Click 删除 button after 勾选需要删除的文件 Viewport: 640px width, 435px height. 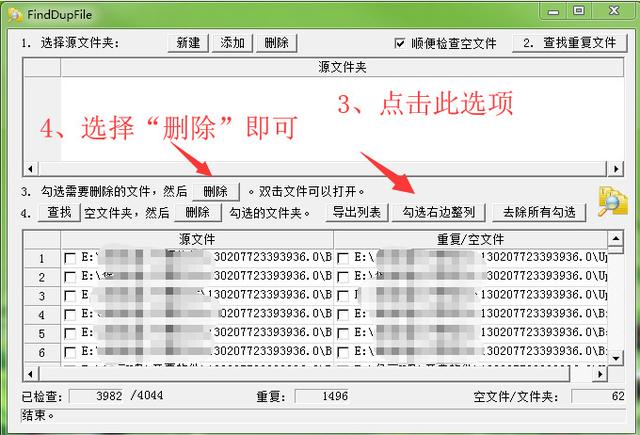coord(216,191)
